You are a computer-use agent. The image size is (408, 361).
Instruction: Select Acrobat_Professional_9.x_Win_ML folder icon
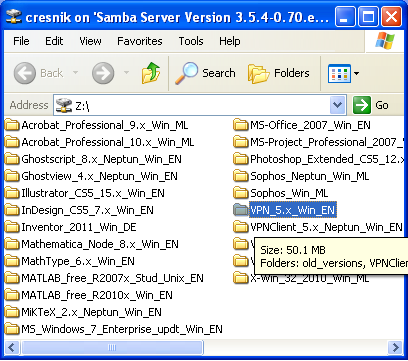(12, 125)
